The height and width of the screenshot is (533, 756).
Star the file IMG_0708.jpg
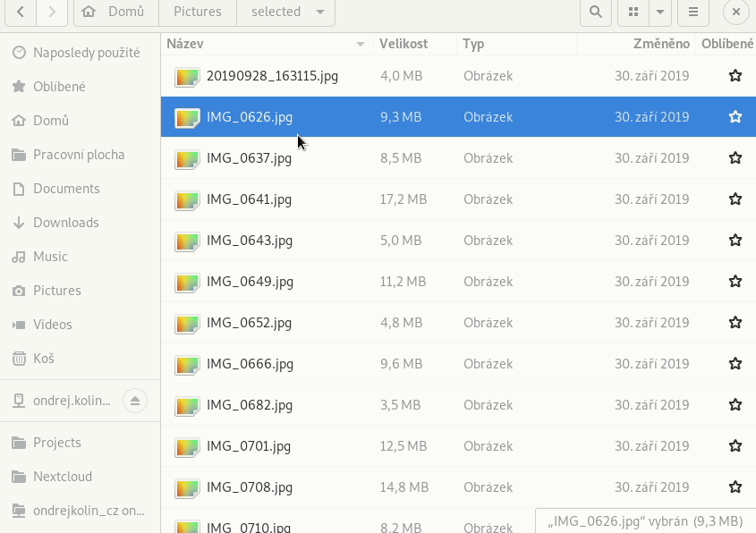click(x=735, y=487)
